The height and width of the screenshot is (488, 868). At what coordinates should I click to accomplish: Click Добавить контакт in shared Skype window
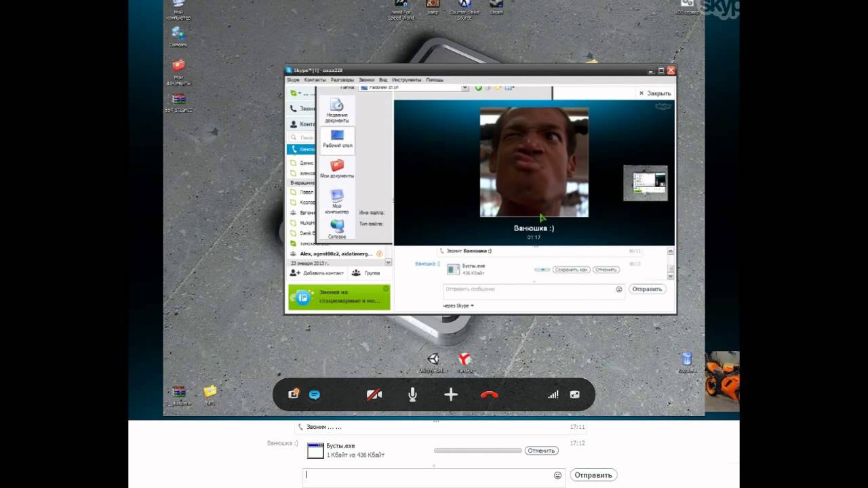317,272
